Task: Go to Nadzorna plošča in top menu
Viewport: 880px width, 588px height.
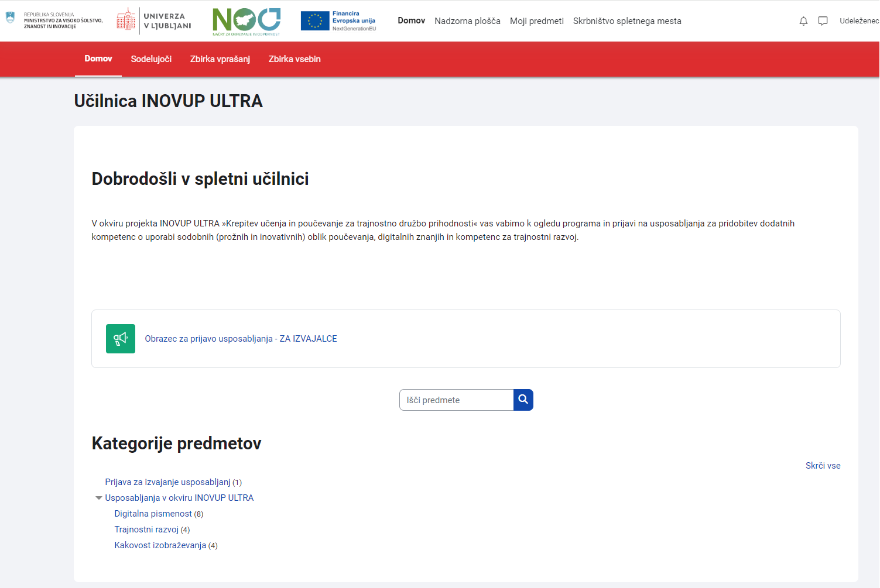Action: (x=467, y=21)
